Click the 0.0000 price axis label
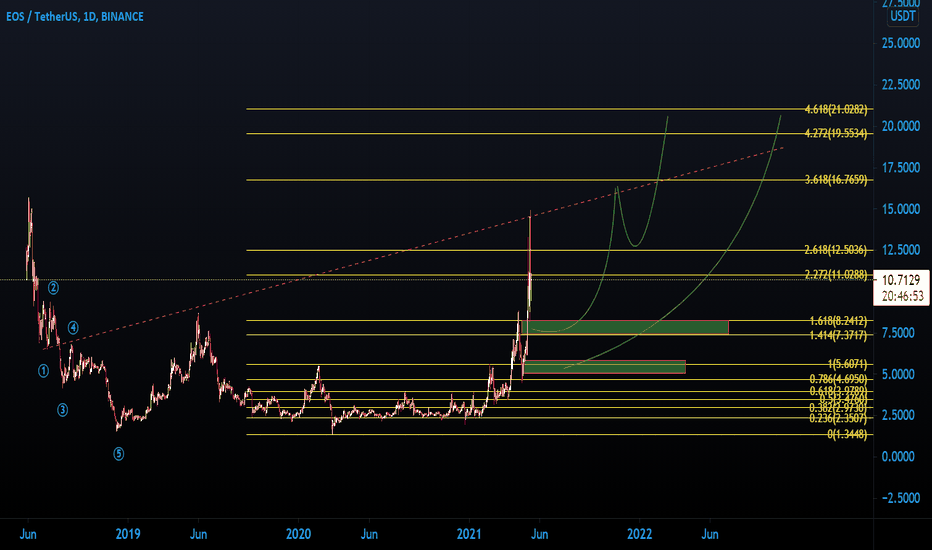 tap(898, 457)
